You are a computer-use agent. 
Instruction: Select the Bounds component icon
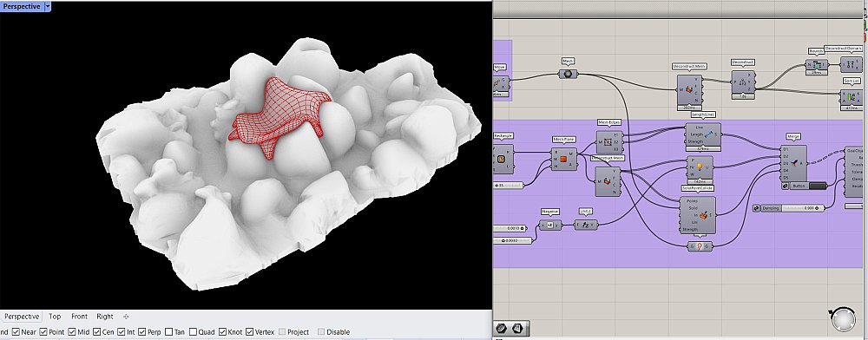[x=817, y=64]
